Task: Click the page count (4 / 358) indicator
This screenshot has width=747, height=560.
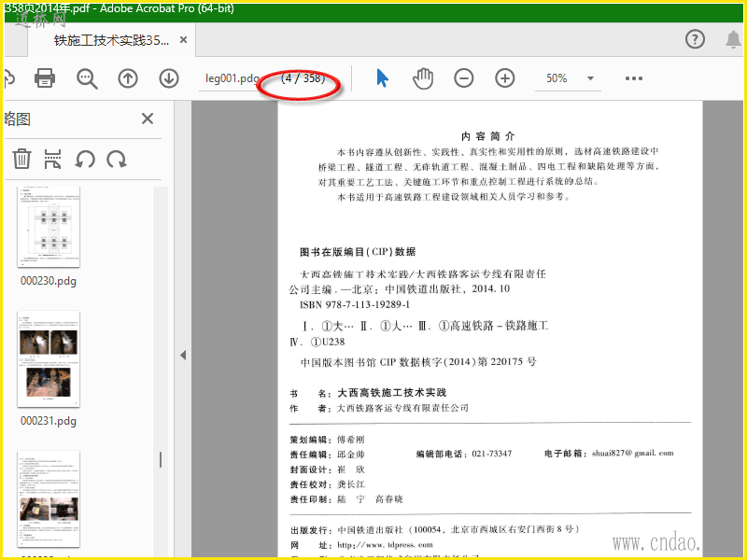Action: [x=303, y=78]
